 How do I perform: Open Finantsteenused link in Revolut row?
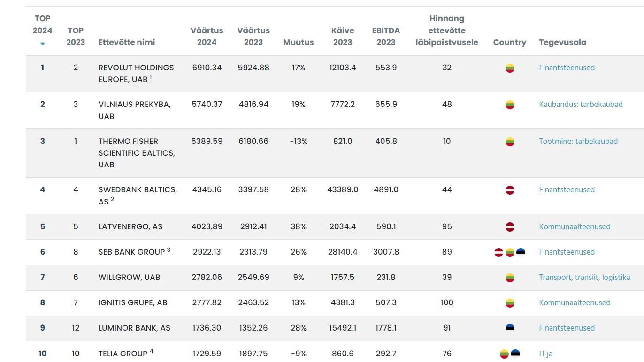tap(567, 68)
